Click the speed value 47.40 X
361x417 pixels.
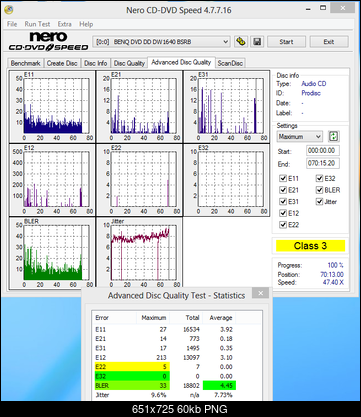(x=332, y=282)
